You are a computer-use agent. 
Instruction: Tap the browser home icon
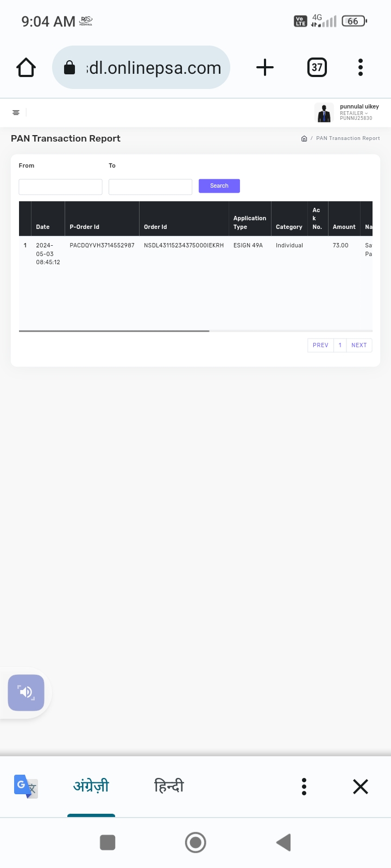[x=26, y=68]
